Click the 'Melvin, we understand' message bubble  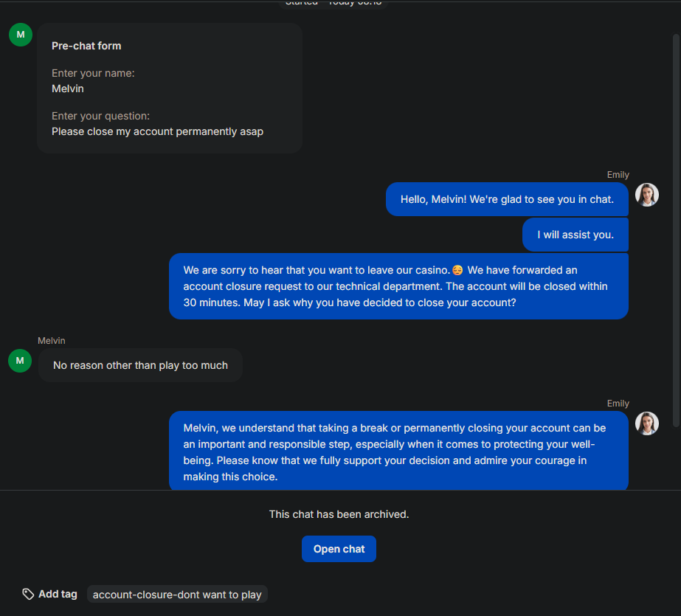coord(398,451)
